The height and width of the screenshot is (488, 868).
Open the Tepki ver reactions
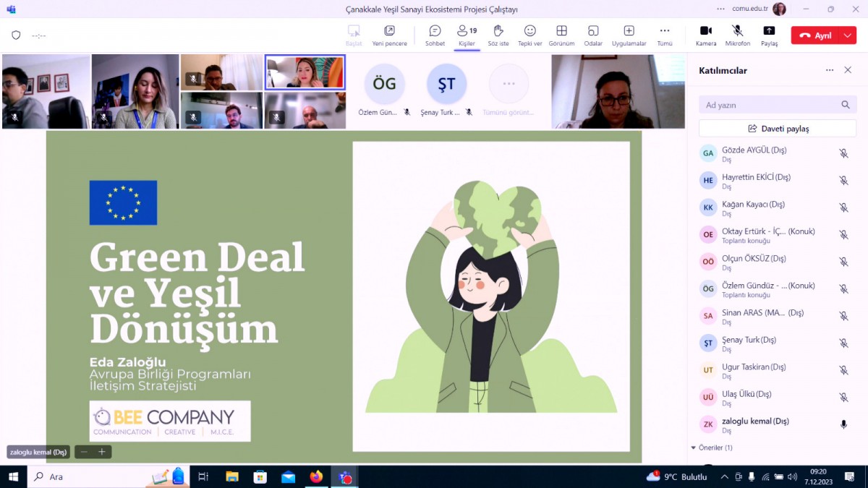[x=529, y=35]
